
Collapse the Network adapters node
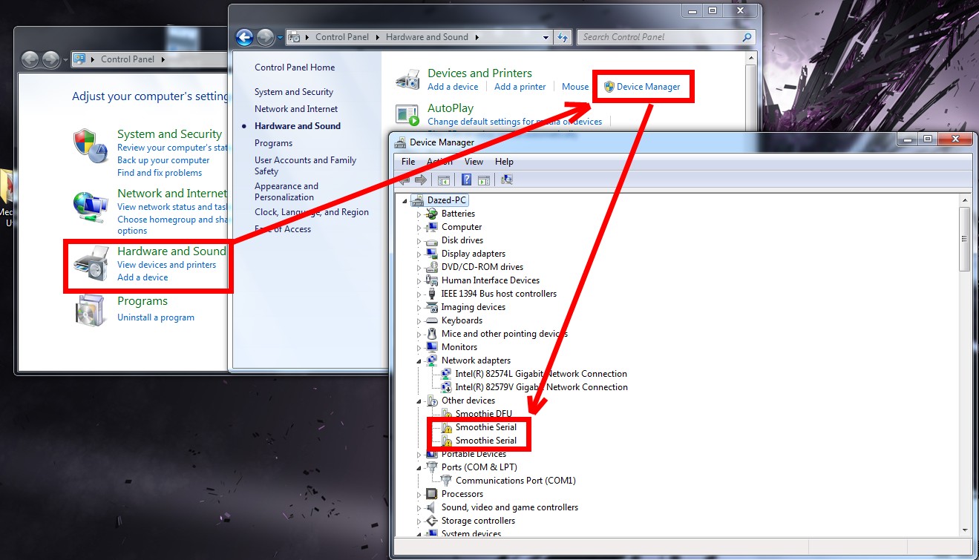(419, 360)
